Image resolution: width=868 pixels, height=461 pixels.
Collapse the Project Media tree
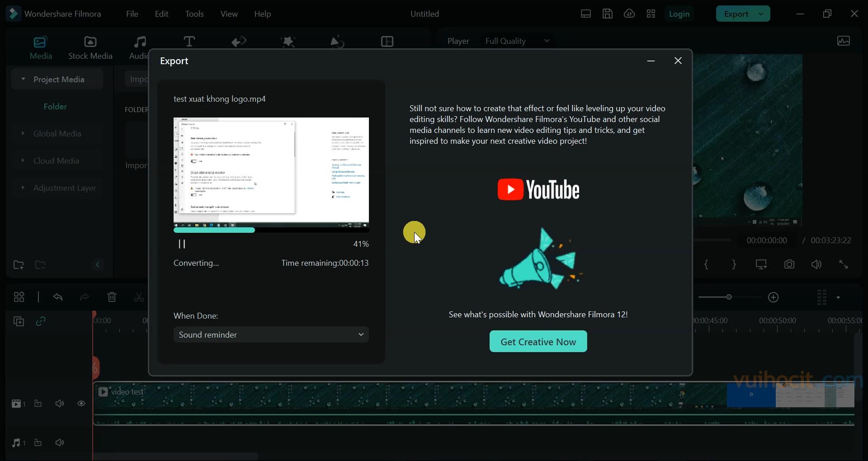pos(23,79)
